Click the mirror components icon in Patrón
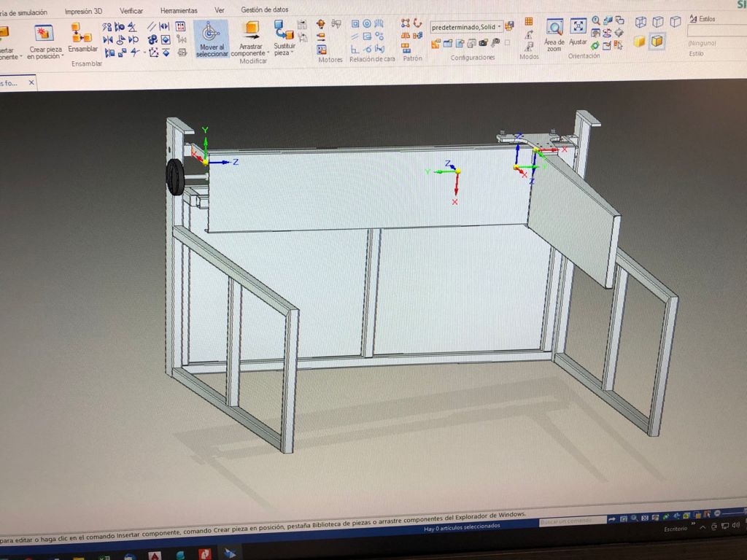 pyautogui.click(x=405, y=36)
